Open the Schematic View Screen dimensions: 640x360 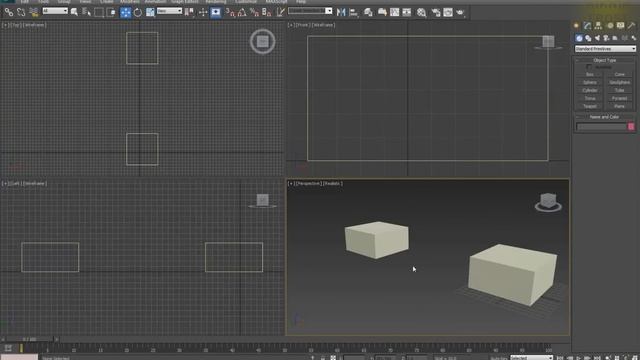point(407,13)
